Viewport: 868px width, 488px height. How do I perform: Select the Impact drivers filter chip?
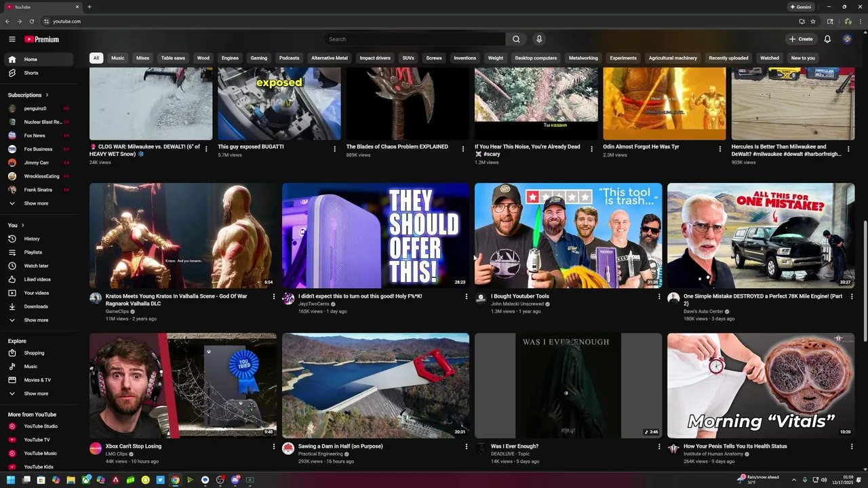pyautogui.click(x=375, y=58)
